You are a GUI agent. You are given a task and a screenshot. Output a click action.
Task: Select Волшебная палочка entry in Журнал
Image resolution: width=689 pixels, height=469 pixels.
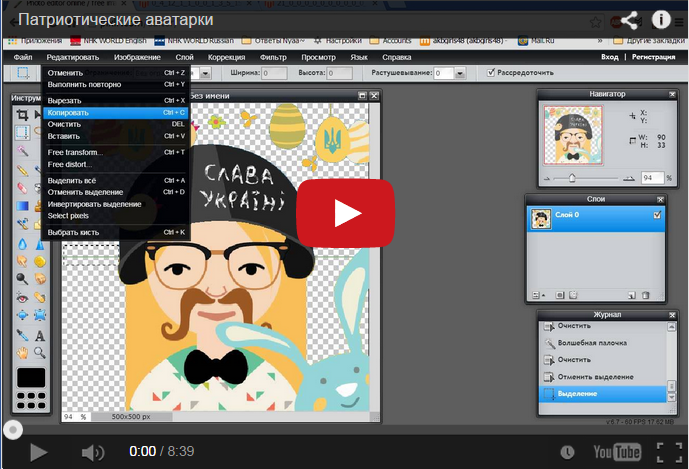pos(602,343)
